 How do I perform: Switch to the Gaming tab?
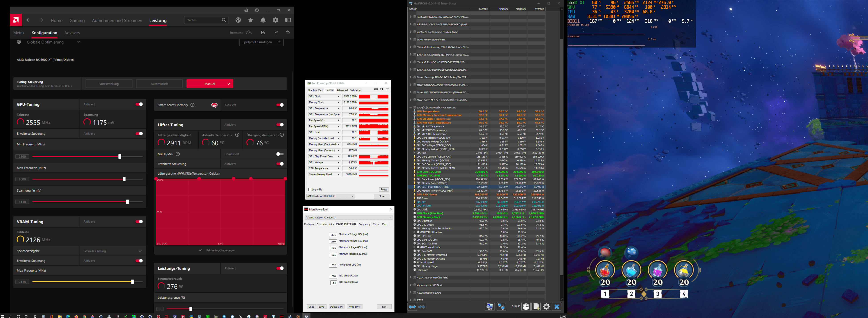(x=77, y=20)
